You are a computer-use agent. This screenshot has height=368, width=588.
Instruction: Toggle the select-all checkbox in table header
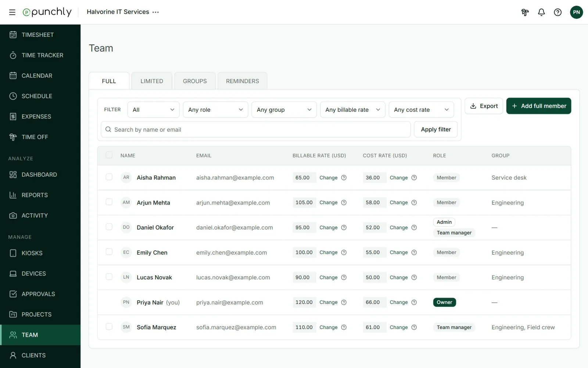pos(109,155)
